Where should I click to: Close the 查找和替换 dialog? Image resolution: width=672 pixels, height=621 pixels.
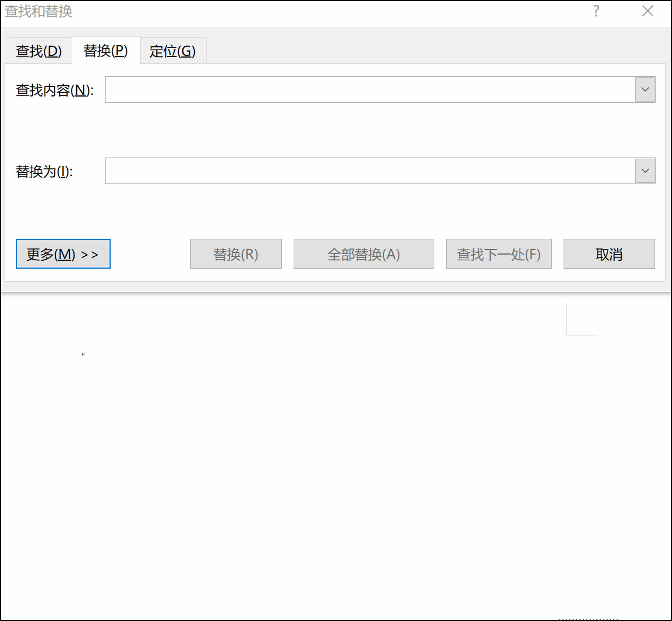[648, 11]
